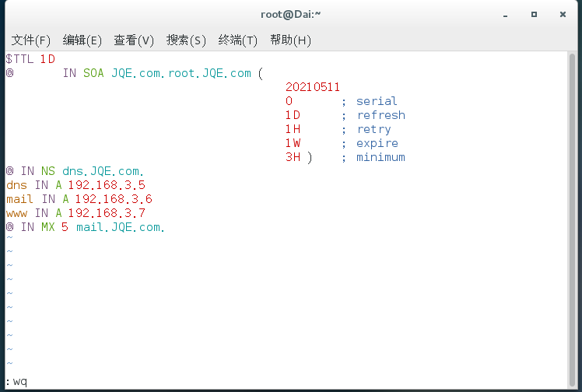Click the 1W expire value
Viewport: 582px width, 392px height.
tap(293, 143)
